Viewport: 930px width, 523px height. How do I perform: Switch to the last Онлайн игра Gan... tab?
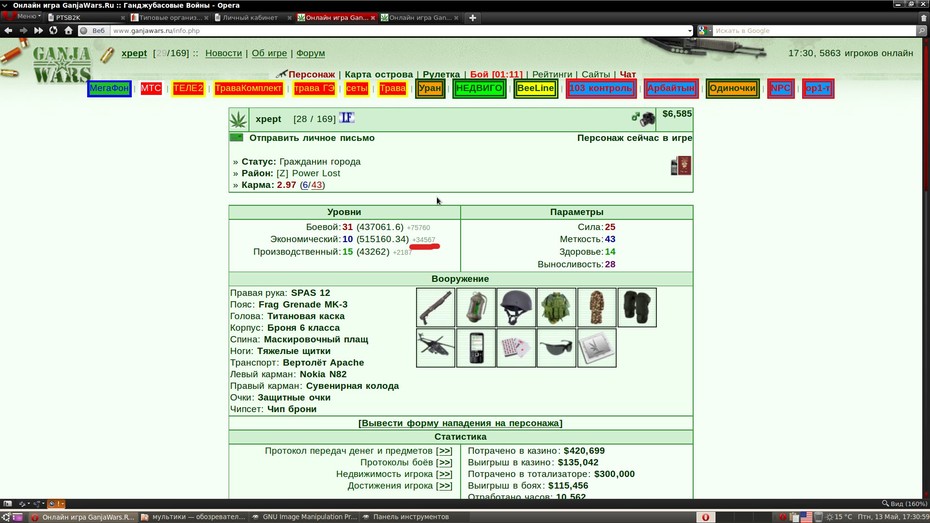click(x=420, y=18)
